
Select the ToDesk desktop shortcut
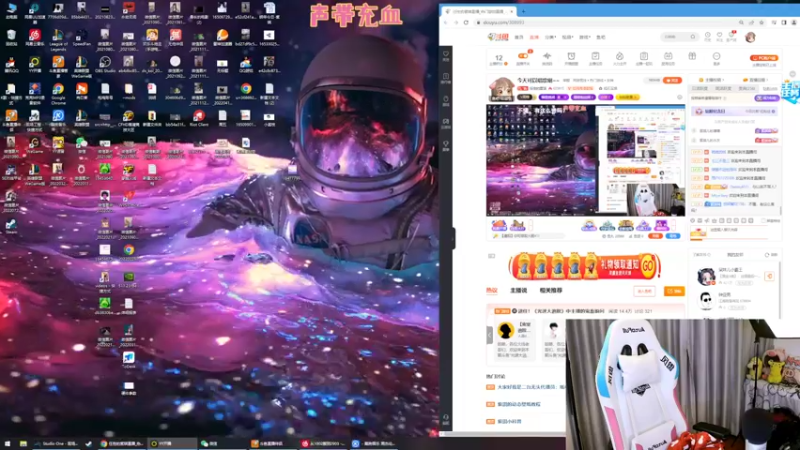[x=129, y=361]
